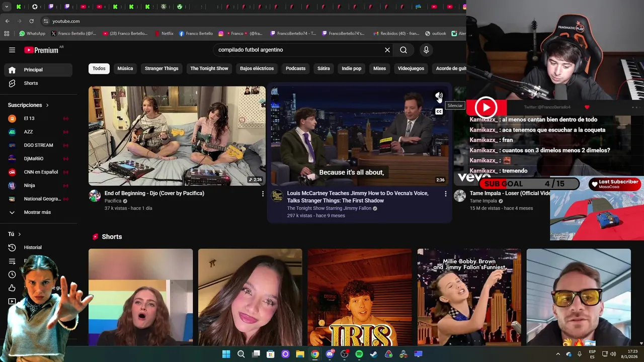The image size is (644, 362).
Task: Open the Chrome apps grid icon
Action: 7,34
